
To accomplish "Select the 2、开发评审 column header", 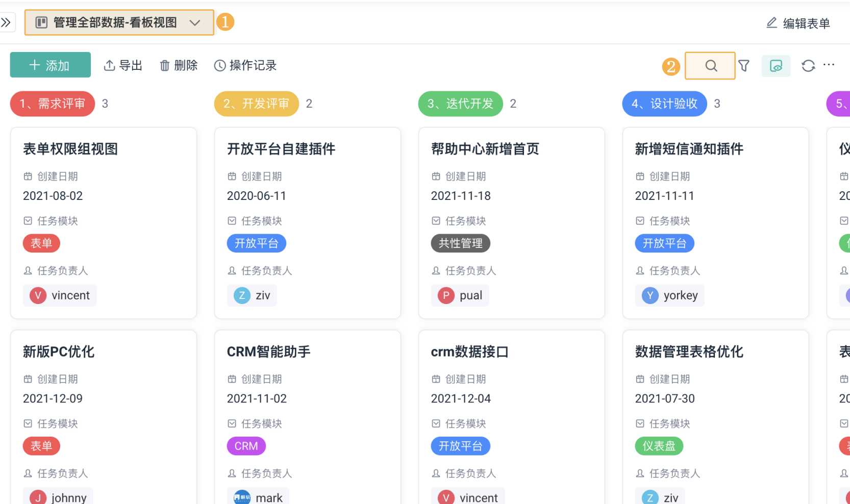I will [x=257, y=104].
